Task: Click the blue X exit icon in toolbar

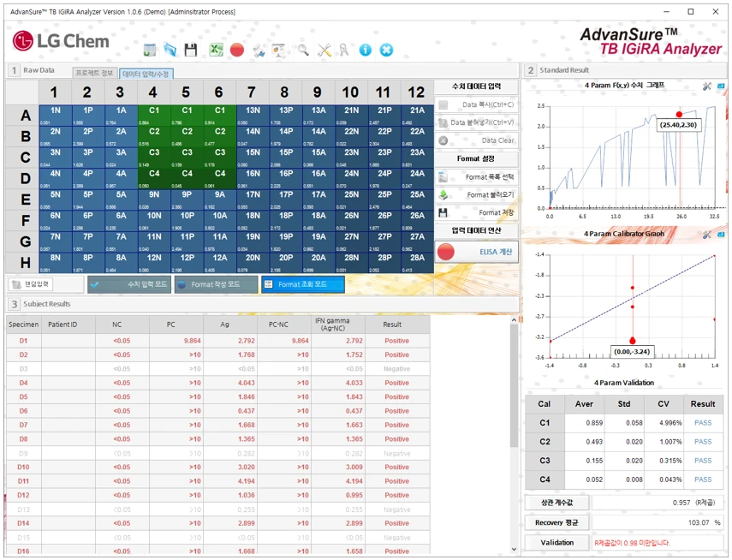Action: coord(386,50)
